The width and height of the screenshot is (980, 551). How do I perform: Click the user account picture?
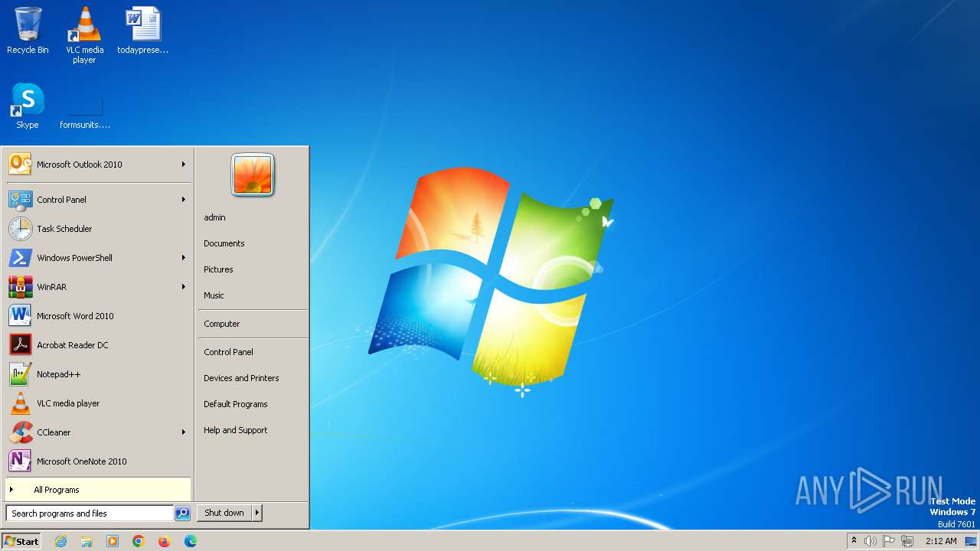pyautogui.click(x=253, y=174)
